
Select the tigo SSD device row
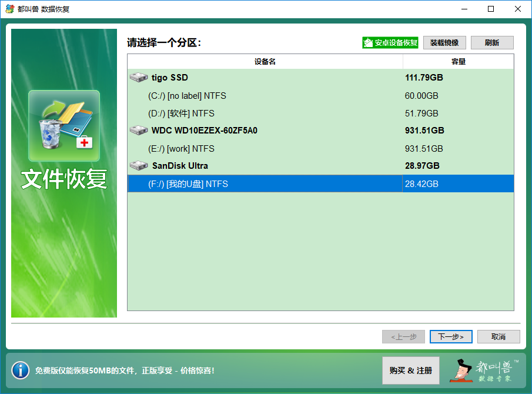320,78
